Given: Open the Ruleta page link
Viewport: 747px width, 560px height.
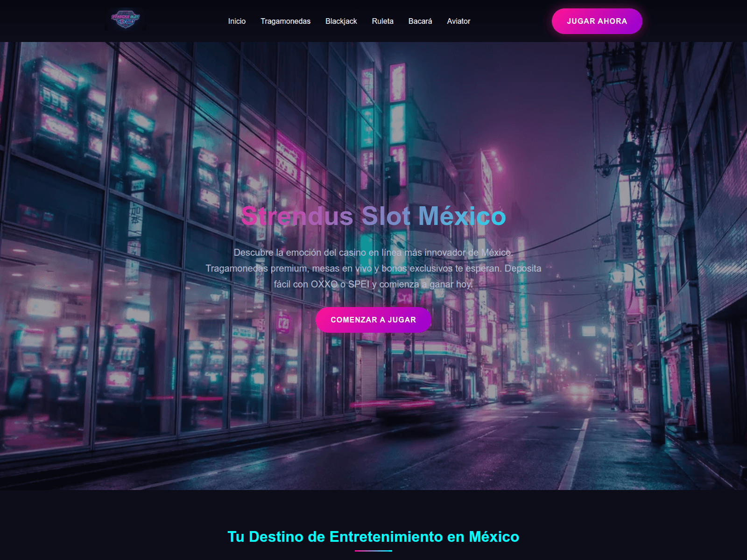Looking at the screenshot, I should coord(382,21).
